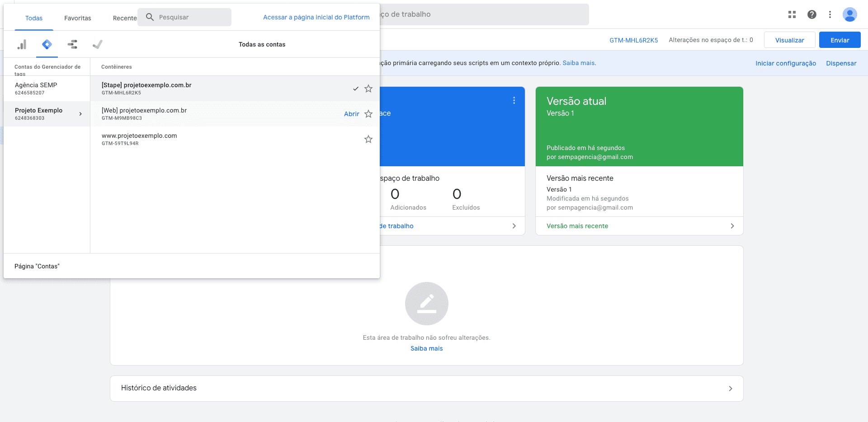Open the help question mark icon
Viewport: 868px width, 422px height.
pyautogui.click(x=812, y=14)
